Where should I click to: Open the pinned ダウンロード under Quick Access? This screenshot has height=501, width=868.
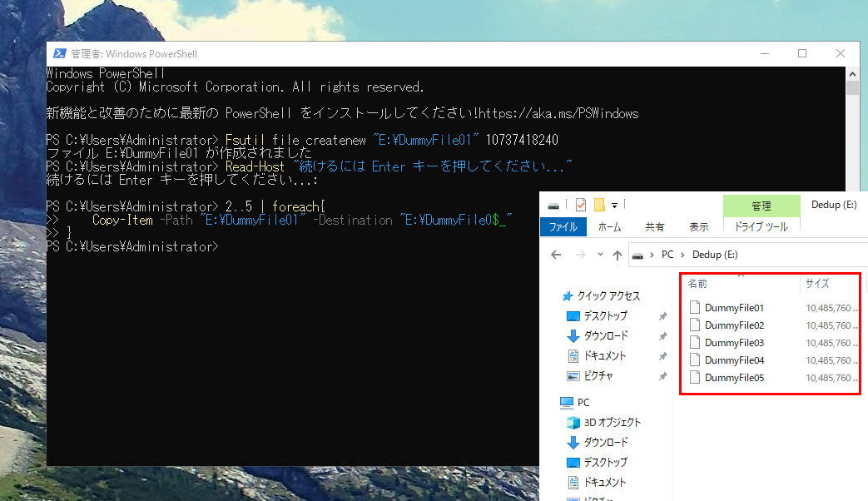coord(606,336)
